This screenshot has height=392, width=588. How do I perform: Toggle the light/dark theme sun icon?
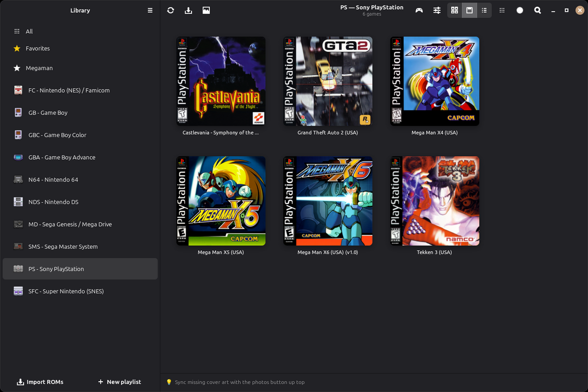(x=520, y=10)
